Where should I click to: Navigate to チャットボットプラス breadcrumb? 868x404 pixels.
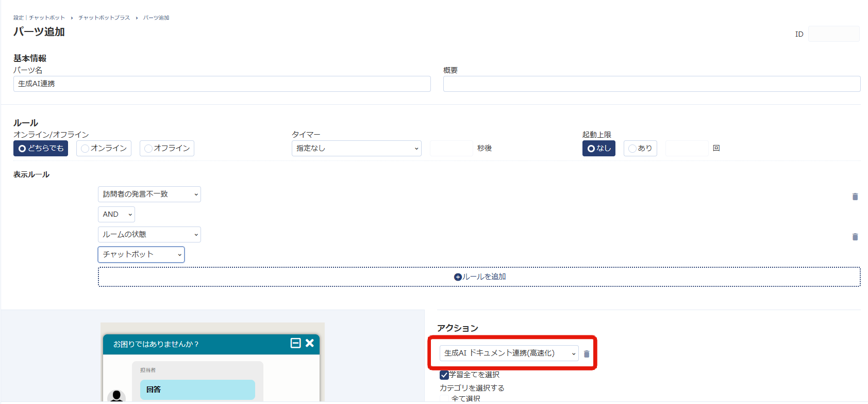[x=104, y=18]
